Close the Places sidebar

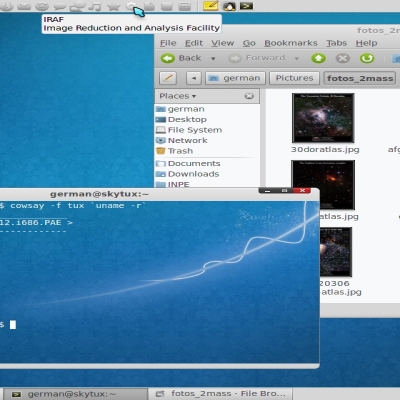point(249,96)
